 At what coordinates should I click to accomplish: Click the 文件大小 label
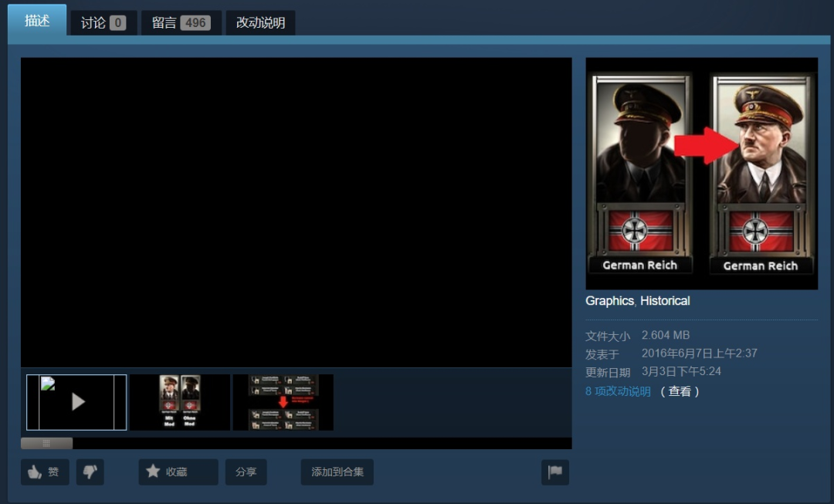(x=608, y=336)
